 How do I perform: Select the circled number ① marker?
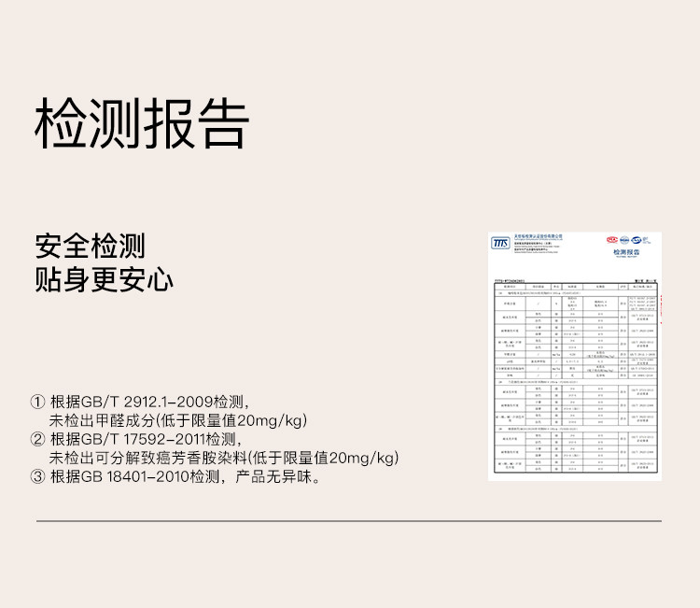pos(38,403)
